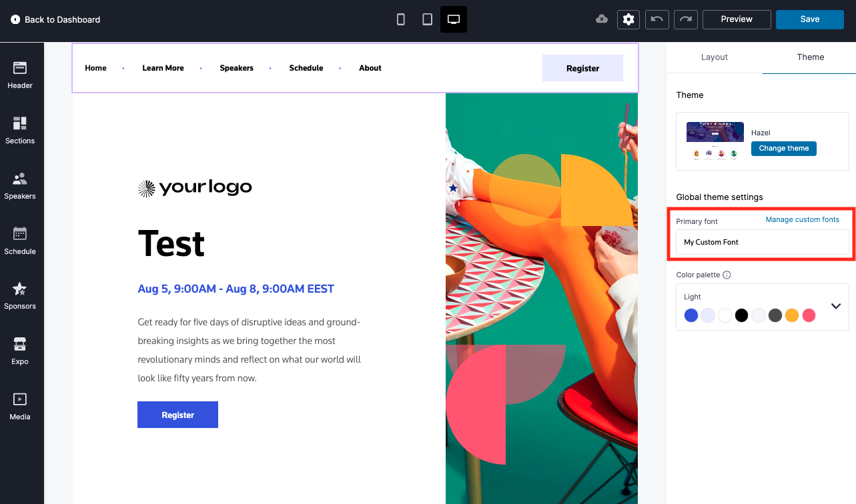Screen dimensions: 856x504
Task: Switch to mobile device preview
Action: pyautogui.click(x=401, y=19)
